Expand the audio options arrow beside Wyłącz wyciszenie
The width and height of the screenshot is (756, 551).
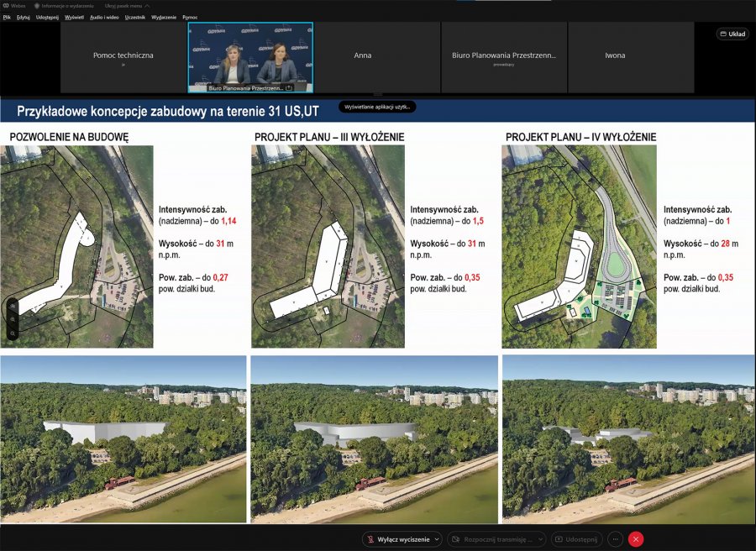point(437,539)
